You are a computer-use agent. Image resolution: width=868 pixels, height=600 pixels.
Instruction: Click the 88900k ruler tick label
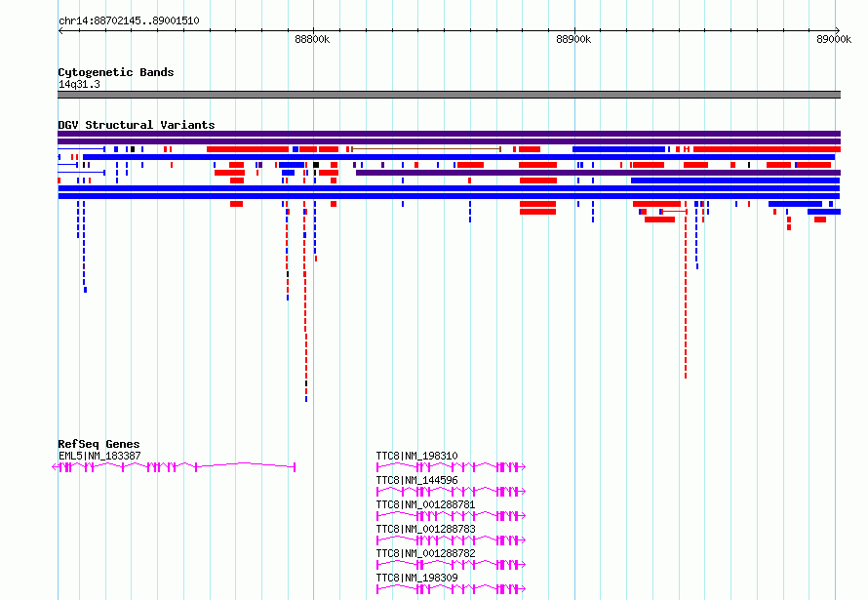coord(573,39)
